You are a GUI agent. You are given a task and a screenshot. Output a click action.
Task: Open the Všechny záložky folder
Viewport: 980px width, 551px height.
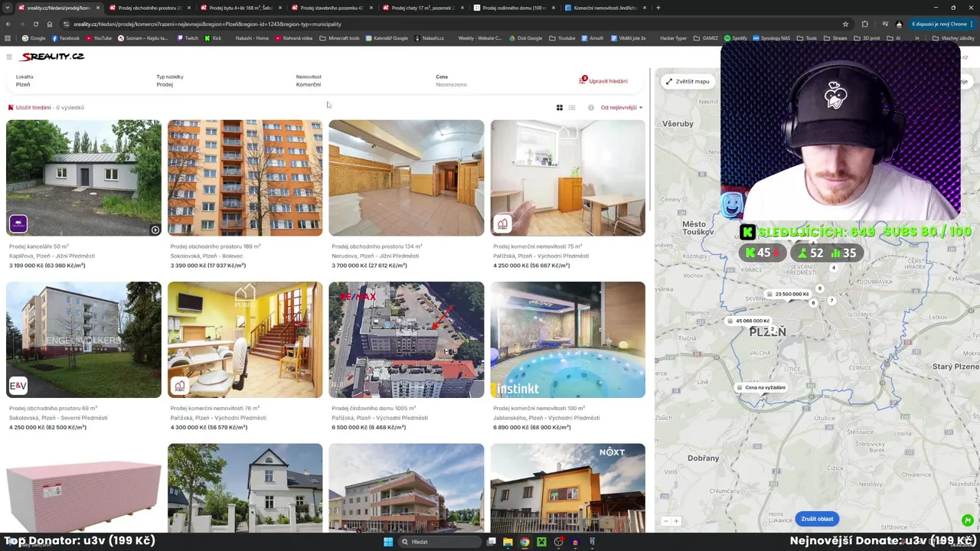click(x=953, y=38)
